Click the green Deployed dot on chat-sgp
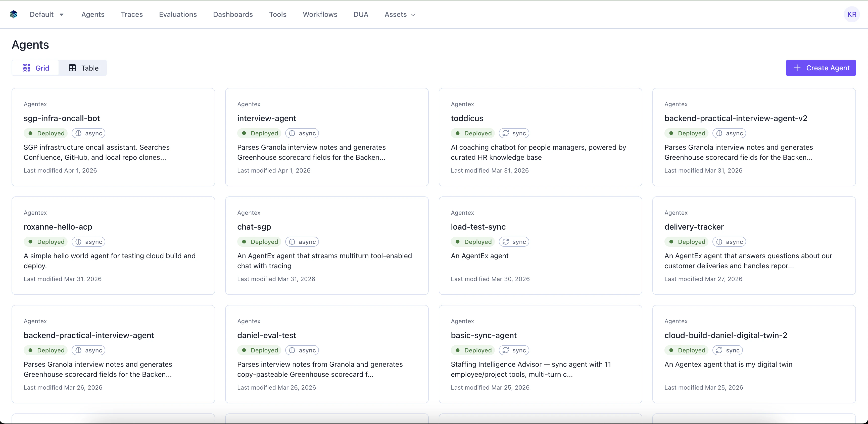Screen dimensions: 868x424 (x=244, y=242)
